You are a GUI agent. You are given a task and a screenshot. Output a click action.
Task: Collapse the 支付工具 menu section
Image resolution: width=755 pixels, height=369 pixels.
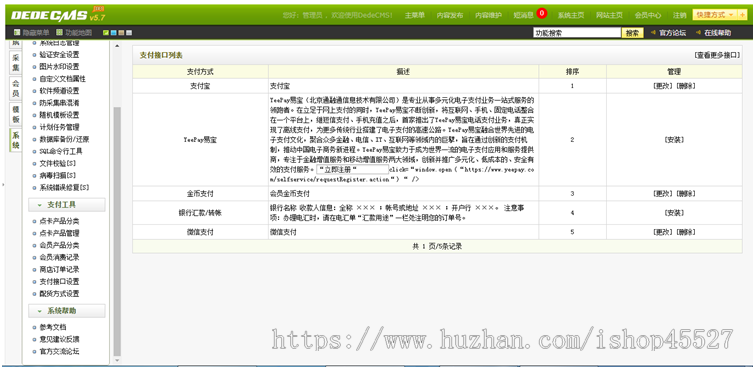click(66, 205)
